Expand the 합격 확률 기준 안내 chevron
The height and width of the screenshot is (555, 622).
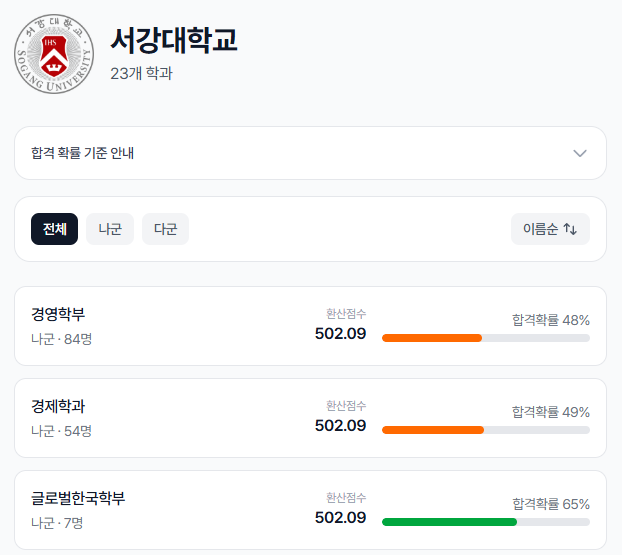coord(579,153)
